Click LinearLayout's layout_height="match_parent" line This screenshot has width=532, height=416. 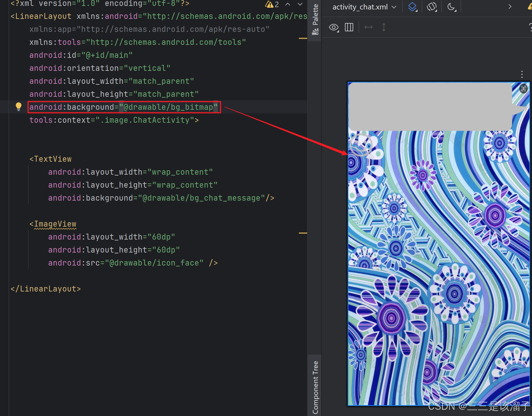click(114, 94)
